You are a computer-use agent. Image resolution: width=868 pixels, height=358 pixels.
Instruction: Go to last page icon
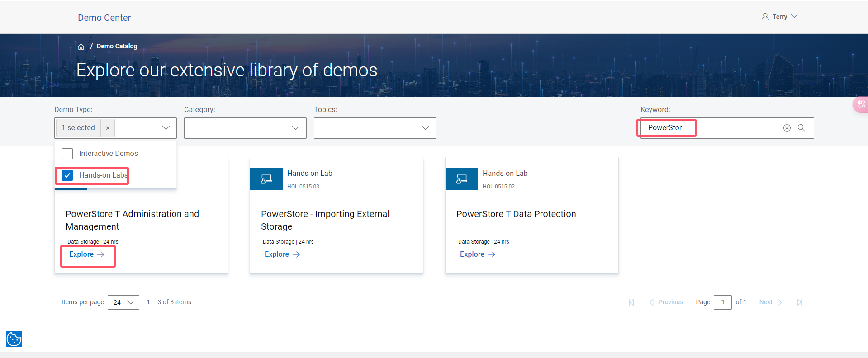pyautogui.click(x=800, y=302)
